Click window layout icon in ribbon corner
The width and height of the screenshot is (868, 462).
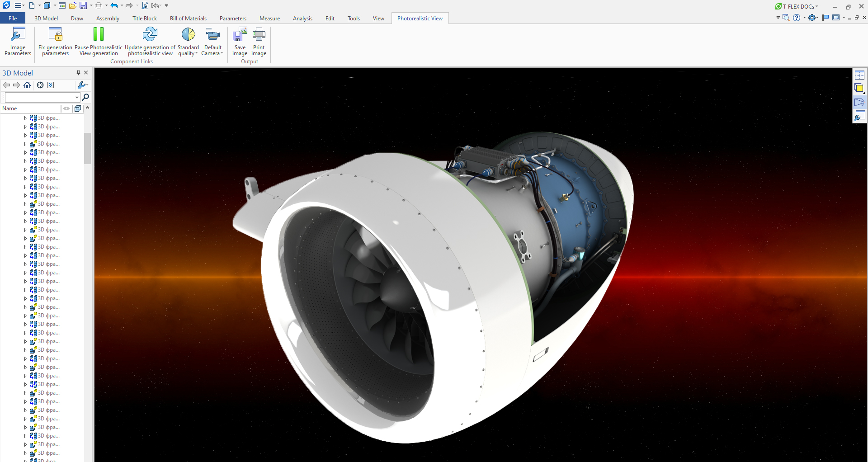(x=836, y=18)
